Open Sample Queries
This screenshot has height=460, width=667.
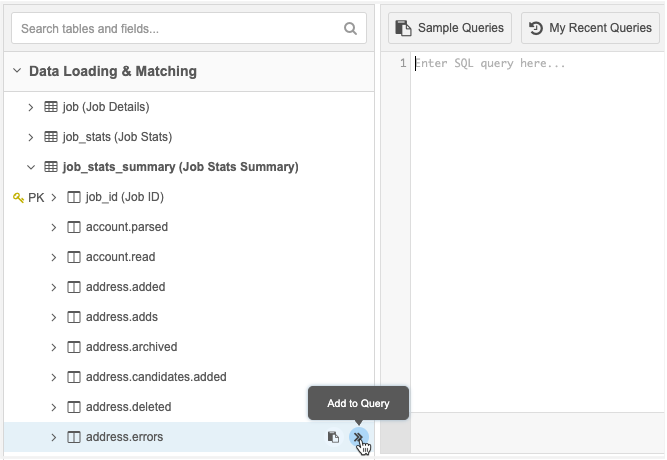tap(451, 28)
